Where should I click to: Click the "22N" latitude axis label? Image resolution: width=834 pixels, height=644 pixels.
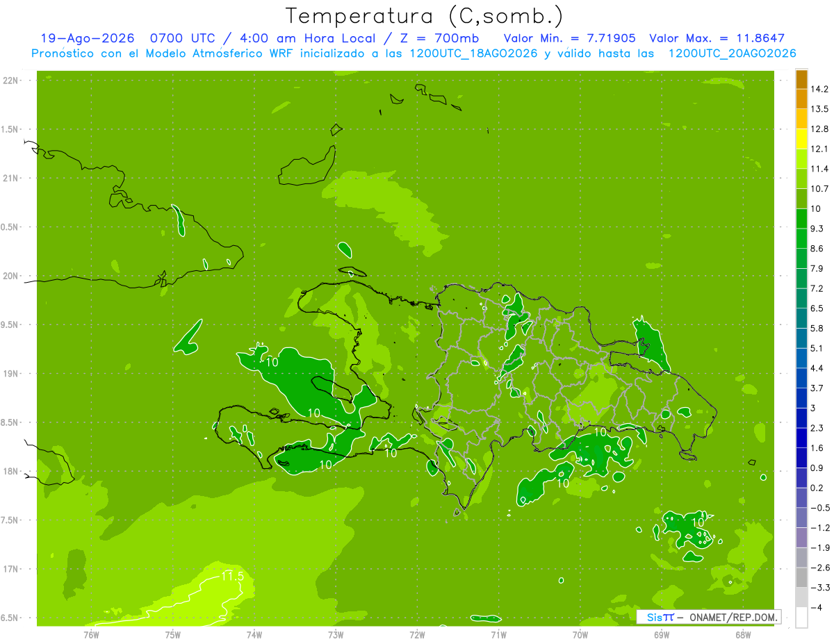click(11, 81)
